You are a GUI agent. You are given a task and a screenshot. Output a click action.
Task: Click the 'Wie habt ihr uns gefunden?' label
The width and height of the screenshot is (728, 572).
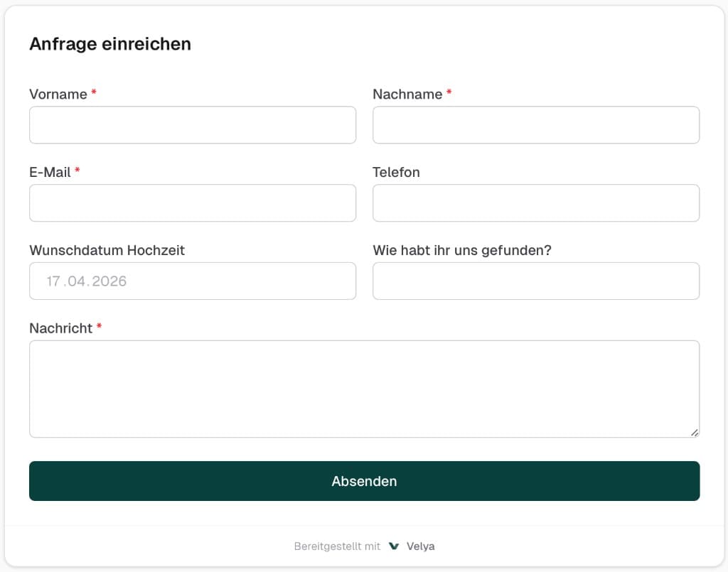pos(462,250)
